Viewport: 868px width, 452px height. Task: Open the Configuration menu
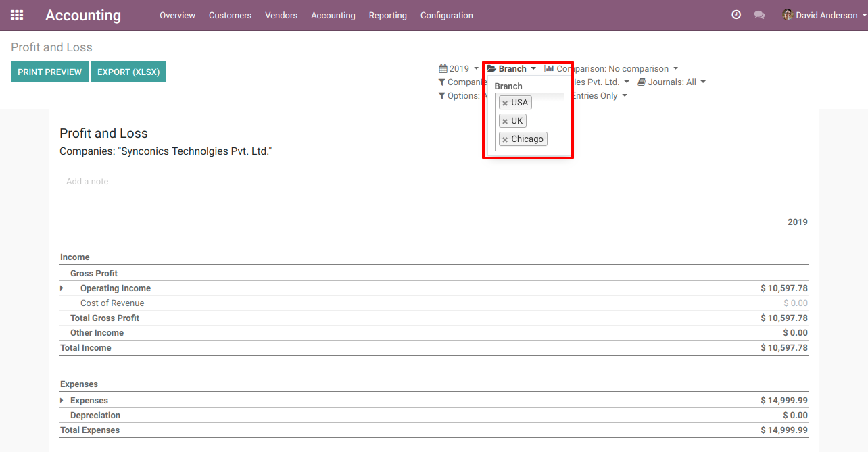[x=446, y=16]
